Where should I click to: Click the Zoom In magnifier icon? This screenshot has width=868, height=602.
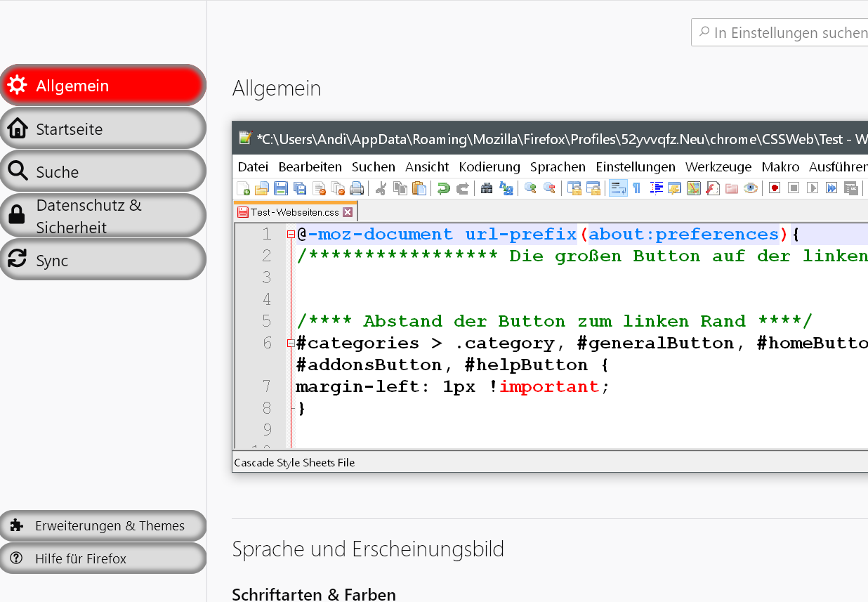530,188
